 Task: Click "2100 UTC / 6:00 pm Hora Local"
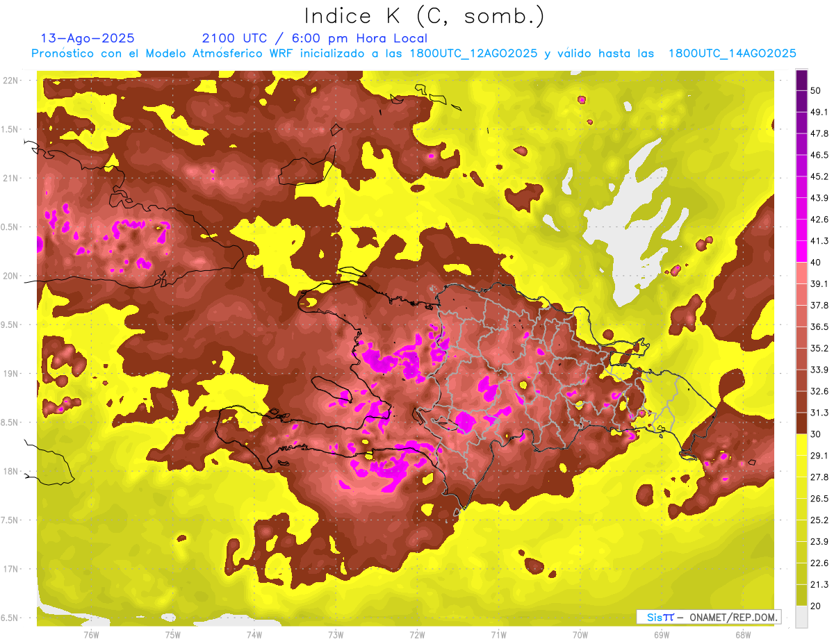click(315, 38)
